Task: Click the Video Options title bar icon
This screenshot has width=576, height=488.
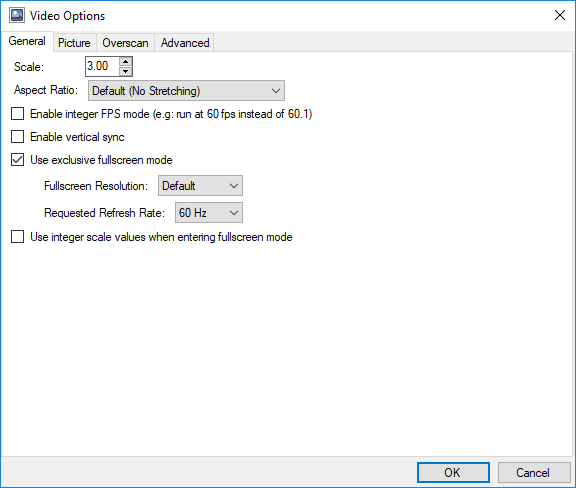Action: click(x=17, y=15)
